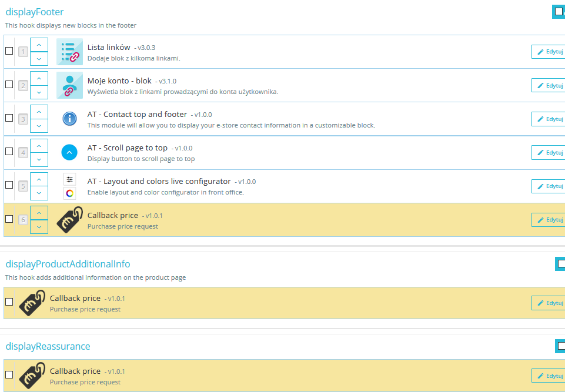Tick the Moje konto - blok checkbox
This screenshot has width=565, height=392.
pos(9,84)
